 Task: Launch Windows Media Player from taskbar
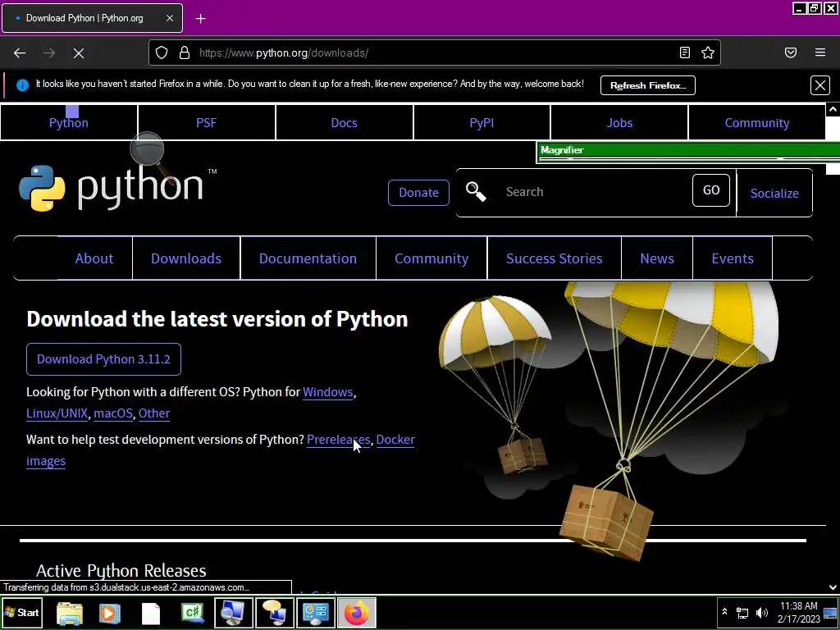(x=110, y=613)
